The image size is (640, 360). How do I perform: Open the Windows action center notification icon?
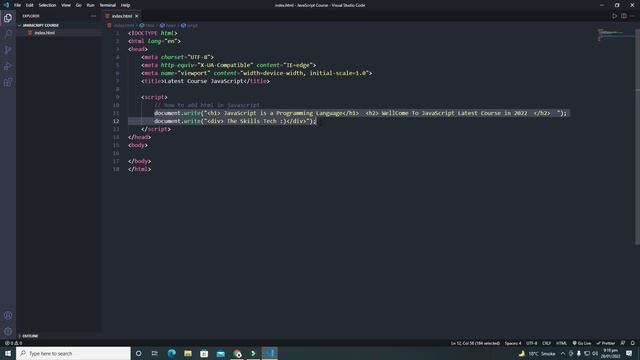click(x=629, y=353)
